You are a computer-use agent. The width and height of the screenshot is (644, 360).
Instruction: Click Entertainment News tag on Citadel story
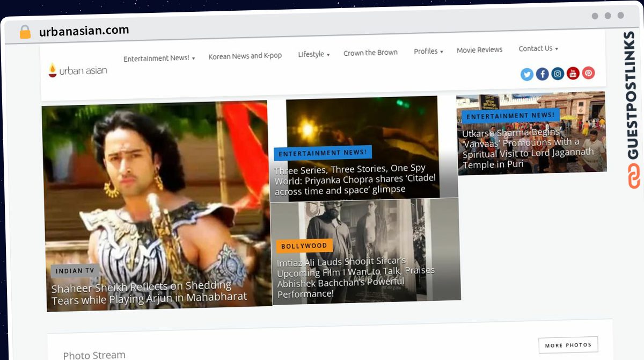[x=323, y=153]
